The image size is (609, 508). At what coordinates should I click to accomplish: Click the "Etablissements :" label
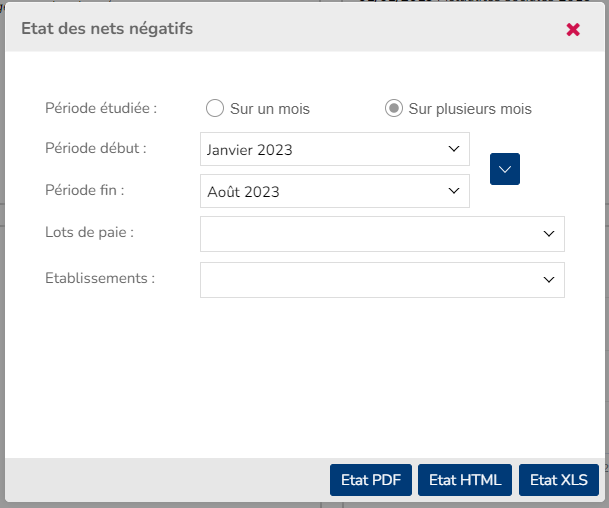(x=100, y=278)
